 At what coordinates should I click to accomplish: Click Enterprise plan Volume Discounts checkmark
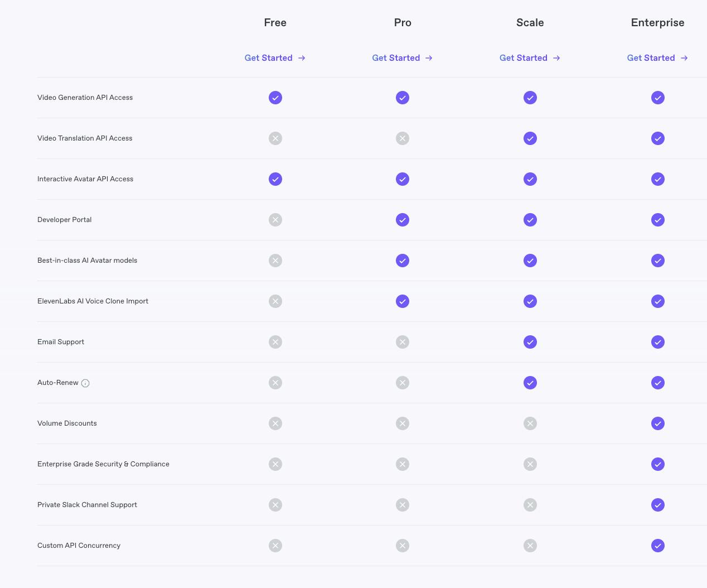pyautogui.click(x=658, y=423)
